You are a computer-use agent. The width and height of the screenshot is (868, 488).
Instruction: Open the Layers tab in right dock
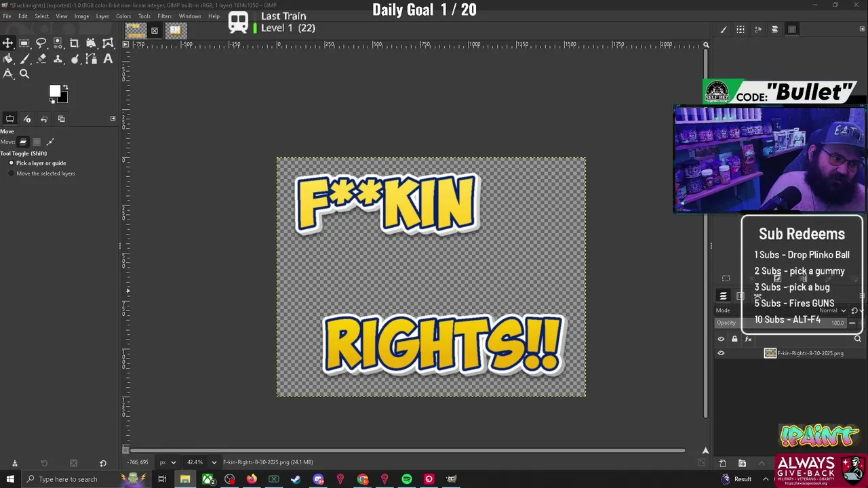pos(723,296)
